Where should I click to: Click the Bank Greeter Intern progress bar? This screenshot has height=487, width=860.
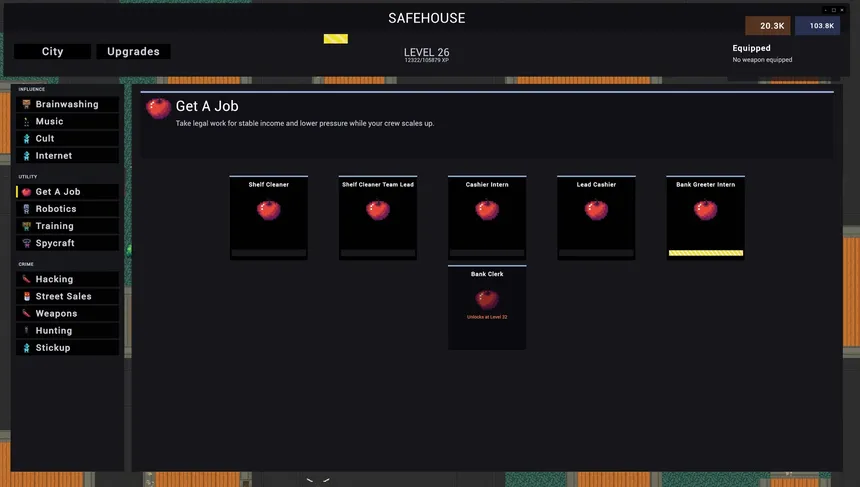(705, 253)
